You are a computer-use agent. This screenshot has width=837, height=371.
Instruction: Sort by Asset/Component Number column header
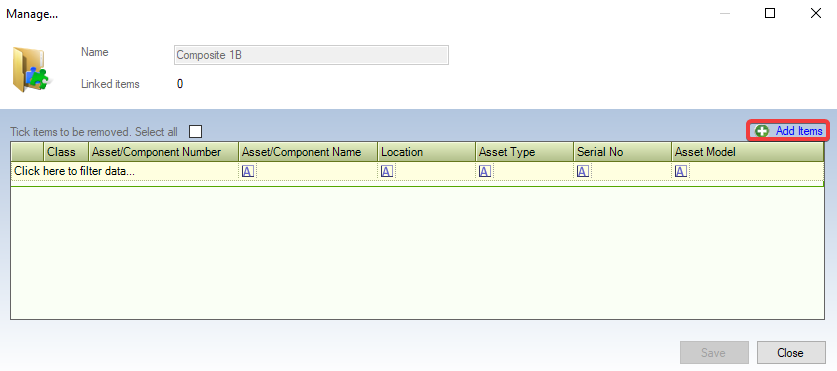tap(163, 152)
